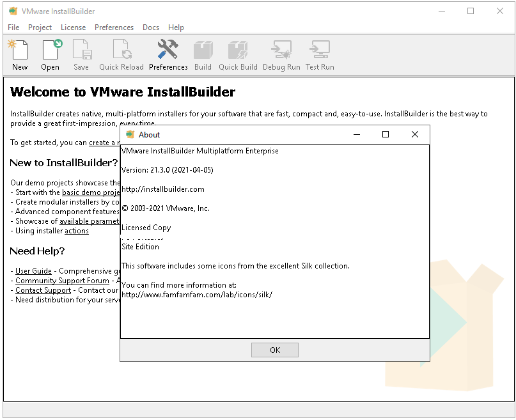The width and height of the screenshot is (516, 420).
Task: Click the Quick Reload toolbar icon
Action: click(121, 55)
